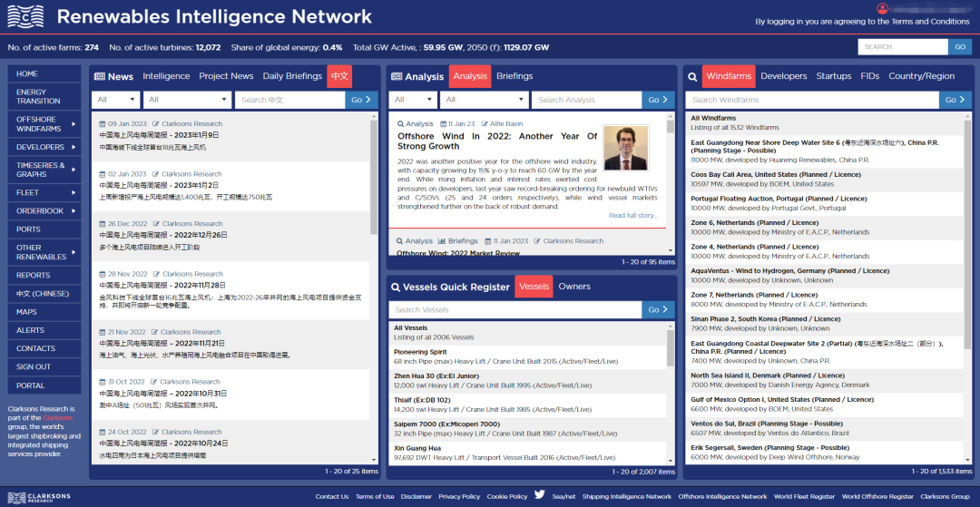The image size is (980, 507).
Task: Open the first All dropdown in News panel
Action: 115,100
